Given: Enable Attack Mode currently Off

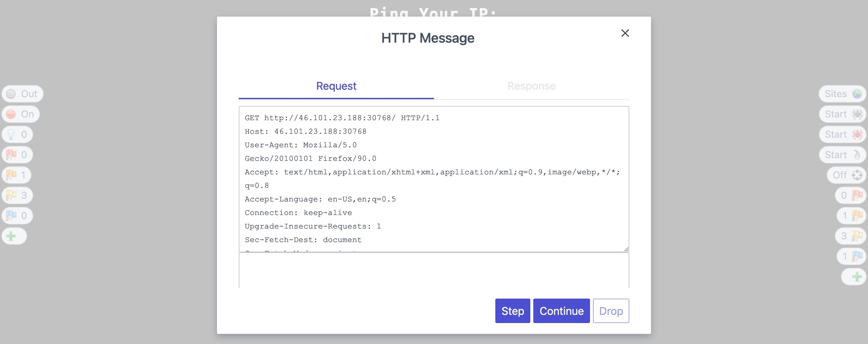Looking at the screenshot, I should point(847,175).
